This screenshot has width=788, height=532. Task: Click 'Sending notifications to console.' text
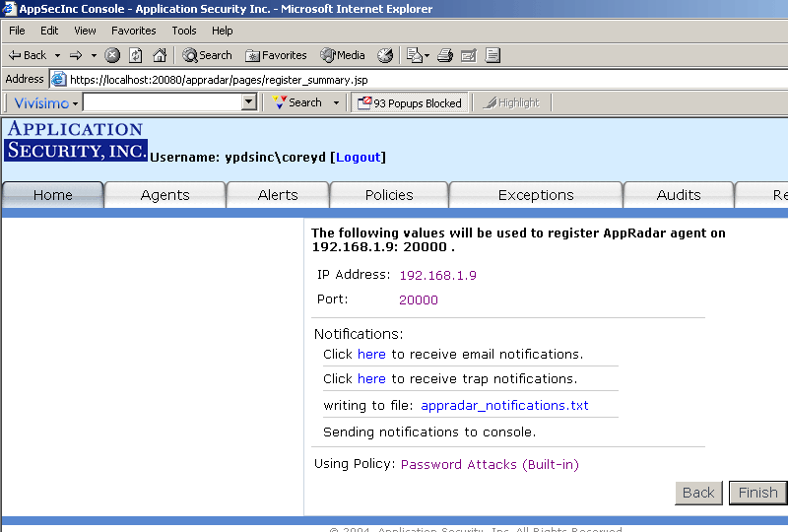pos(429,432)
